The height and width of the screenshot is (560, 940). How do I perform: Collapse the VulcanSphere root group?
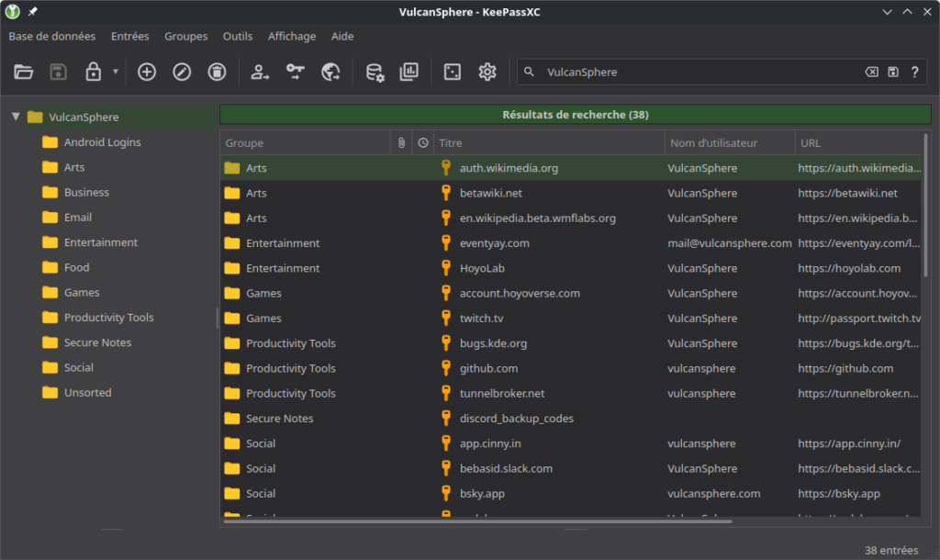[x=17, y=117]
